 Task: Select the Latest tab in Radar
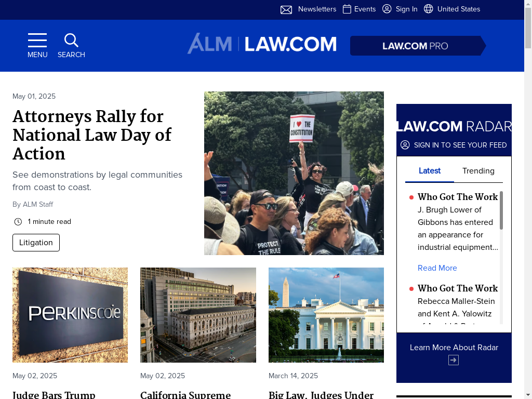(430, 171)
